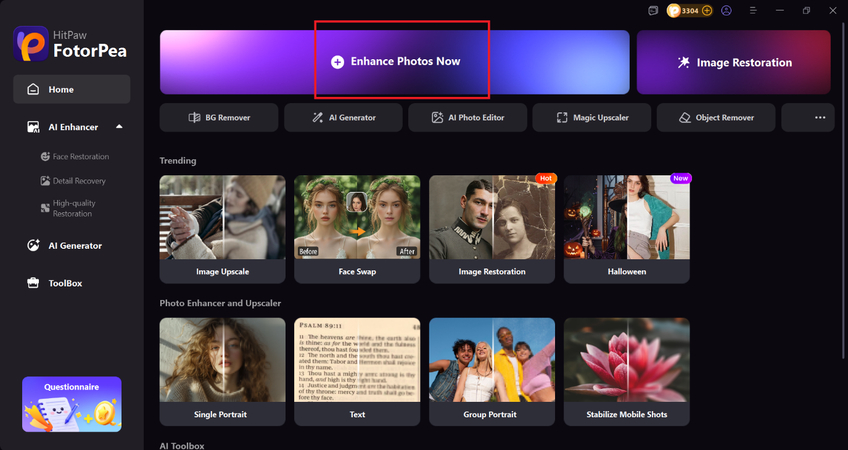848x450 pixels.
Task: Click the Home house icon
Action: click(x=33, y=89)
